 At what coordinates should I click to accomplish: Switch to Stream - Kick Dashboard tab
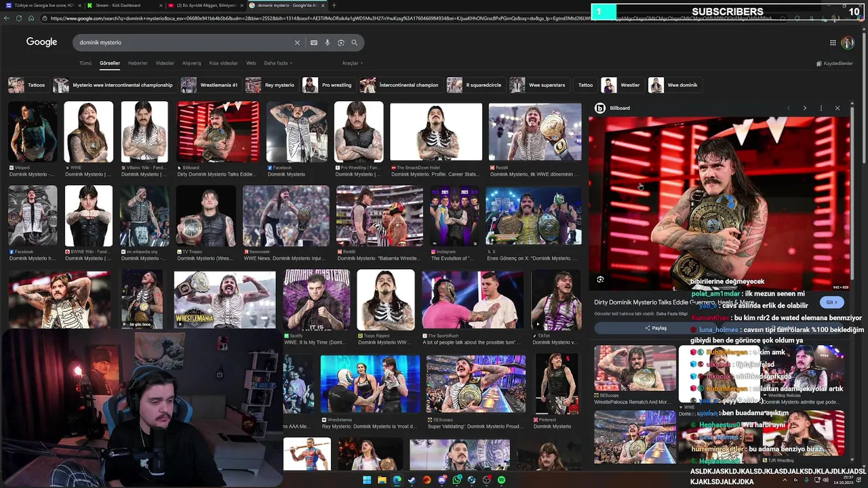tap(122, 5)
